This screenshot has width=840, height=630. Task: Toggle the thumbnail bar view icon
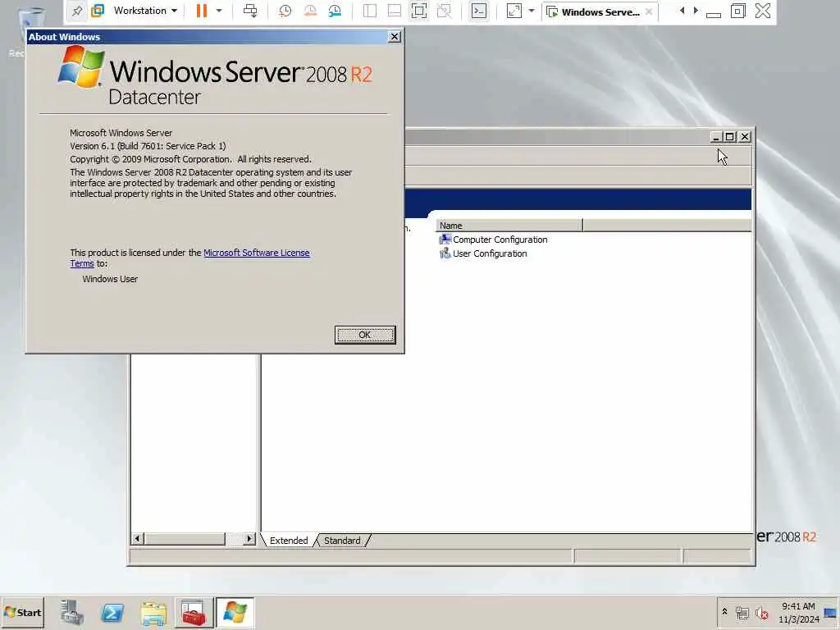pos(395,11)
